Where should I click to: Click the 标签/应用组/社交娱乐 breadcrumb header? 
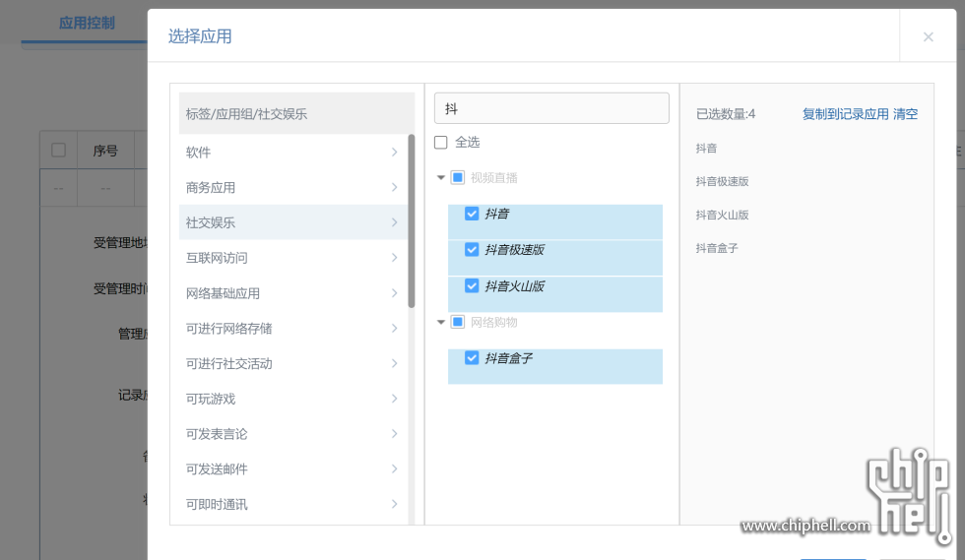296,113
